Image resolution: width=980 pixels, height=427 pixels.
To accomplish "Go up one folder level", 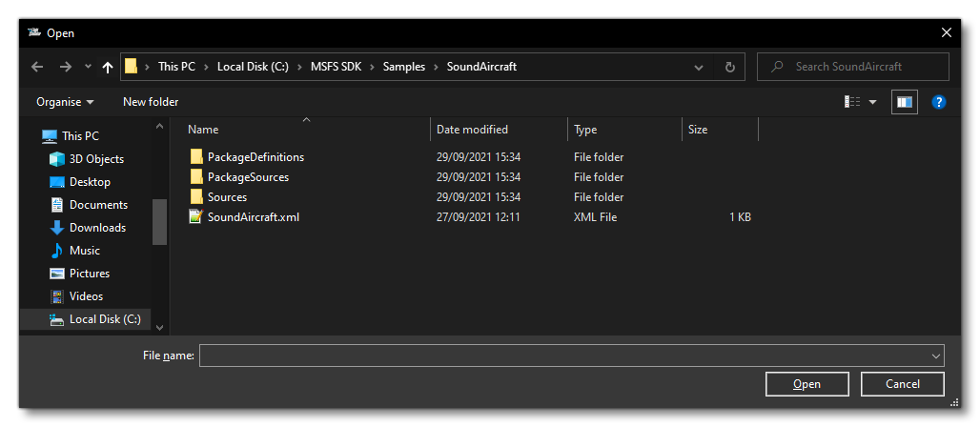I will point(108,67).
